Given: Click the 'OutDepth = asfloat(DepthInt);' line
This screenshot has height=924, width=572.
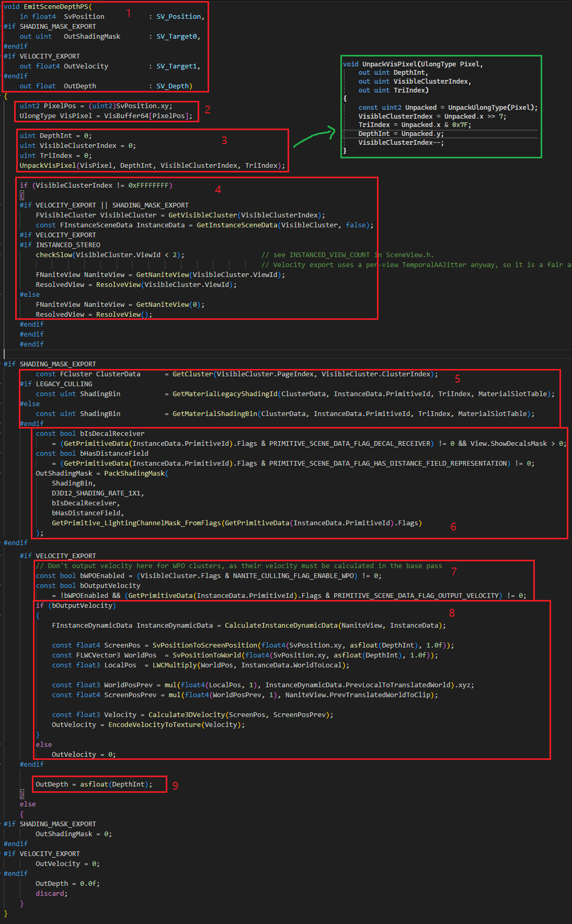Looking at the screenshot, I should coord(94,784).
